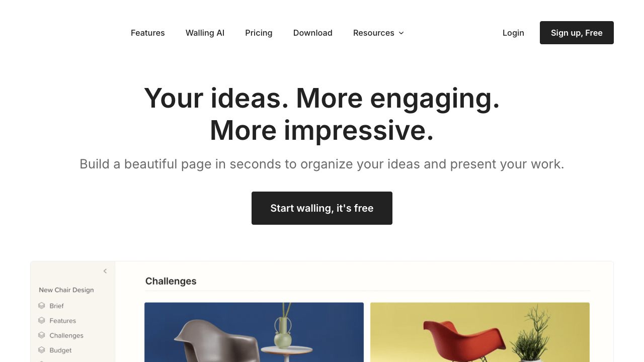Screen dimensions: 644x362
Task: Click the layers icon beside Features
Action: (x=42, y=320)
